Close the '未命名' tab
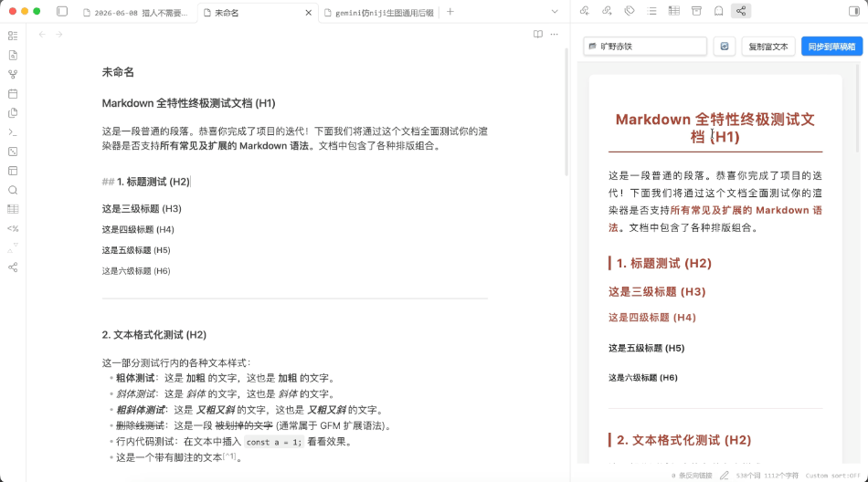 [x=308, y=13]
